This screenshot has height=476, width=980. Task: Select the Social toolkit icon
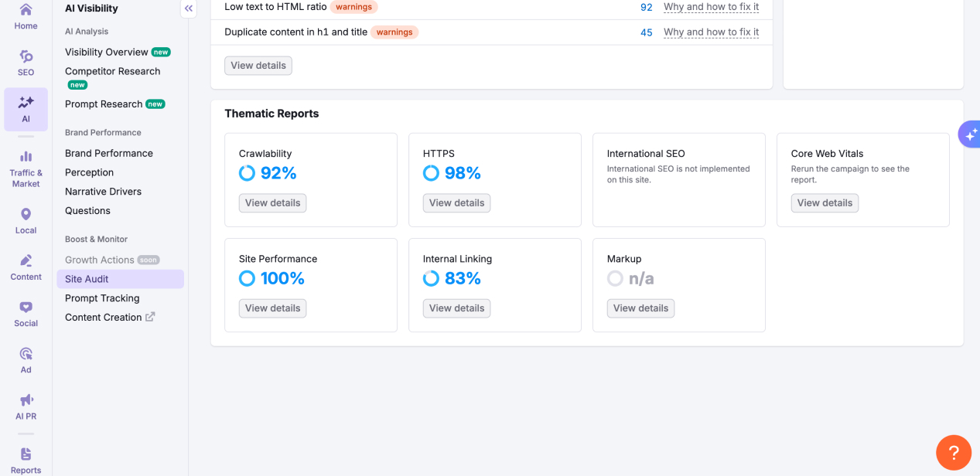click(26, 308)
